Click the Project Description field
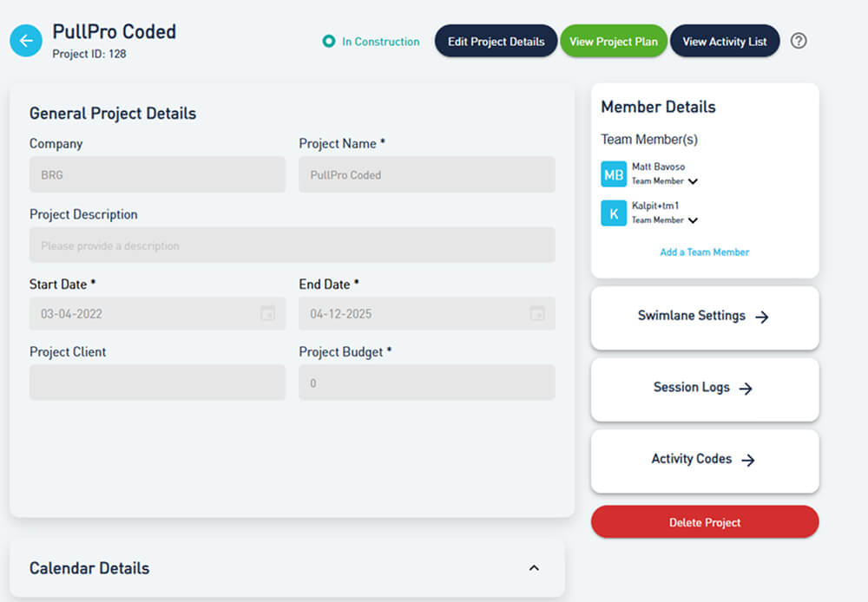 [x=292, y=245]
